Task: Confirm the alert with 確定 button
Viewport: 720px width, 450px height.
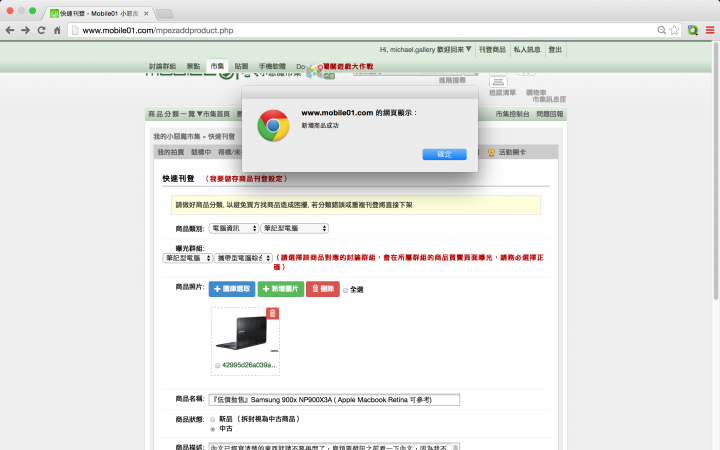Action: click(x=444, y=154)
